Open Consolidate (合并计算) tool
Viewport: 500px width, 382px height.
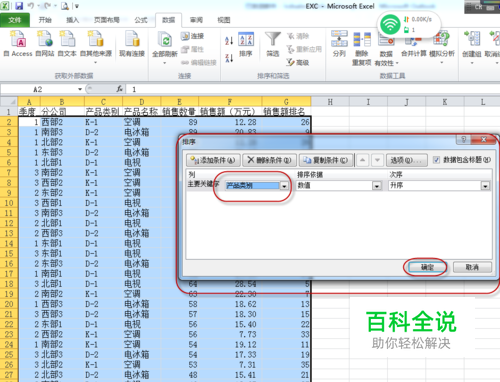414,44
